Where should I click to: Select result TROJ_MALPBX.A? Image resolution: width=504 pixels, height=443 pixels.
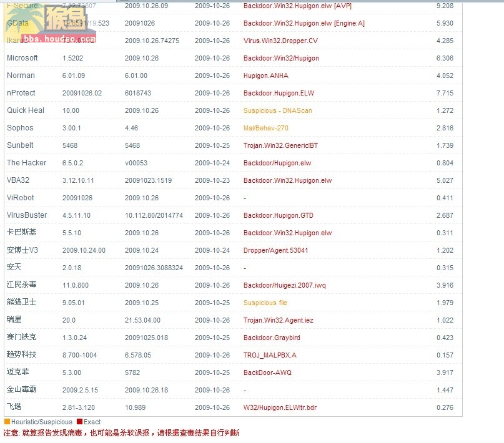point(270,355)
